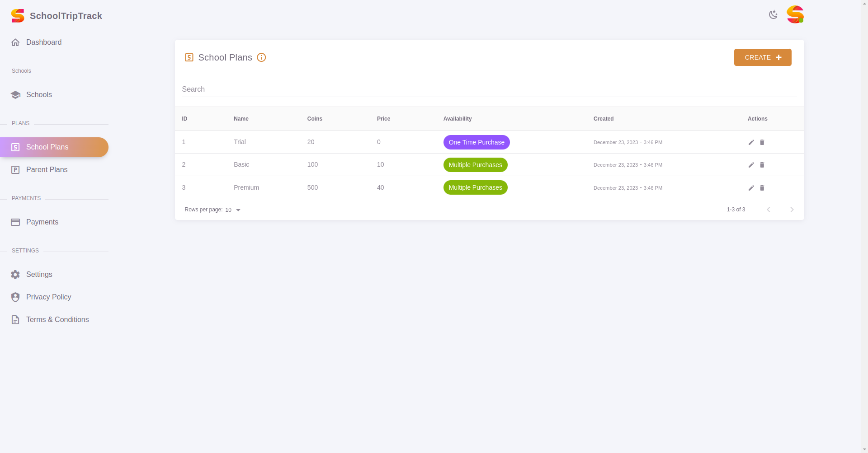Edit the Trial plan row
Screen dimensions: 868x453
(751, 142)
